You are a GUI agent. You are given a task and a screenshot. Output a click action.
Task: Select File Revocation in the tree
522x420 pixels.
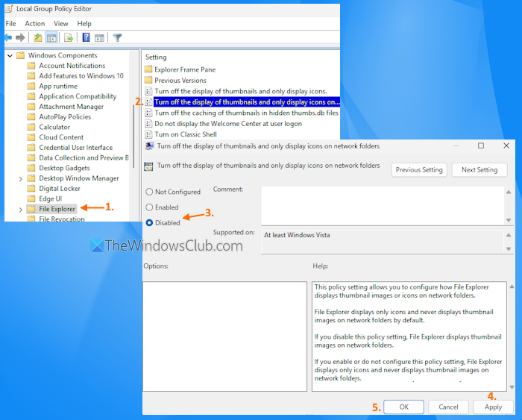[62, 219]
